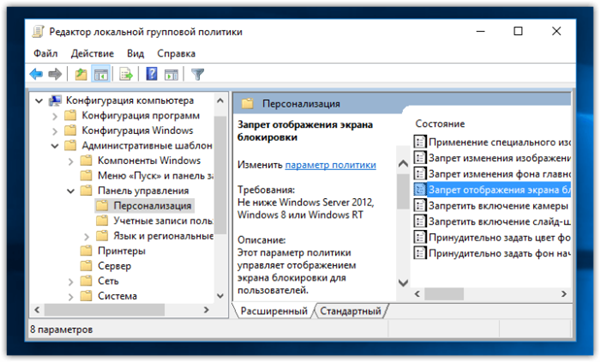The width and height of the screenshot is (600, 362).
Task: Click the Forward arrow toolbar icon
Action: (55, 74)
